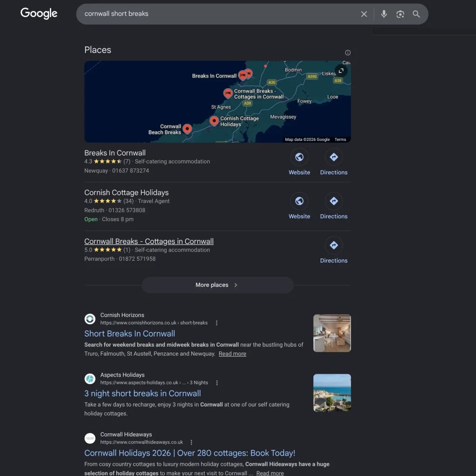Open 'Cornwall Holidays 2026' result title
This screenshot has width=476, height=476.
[190, 453]
